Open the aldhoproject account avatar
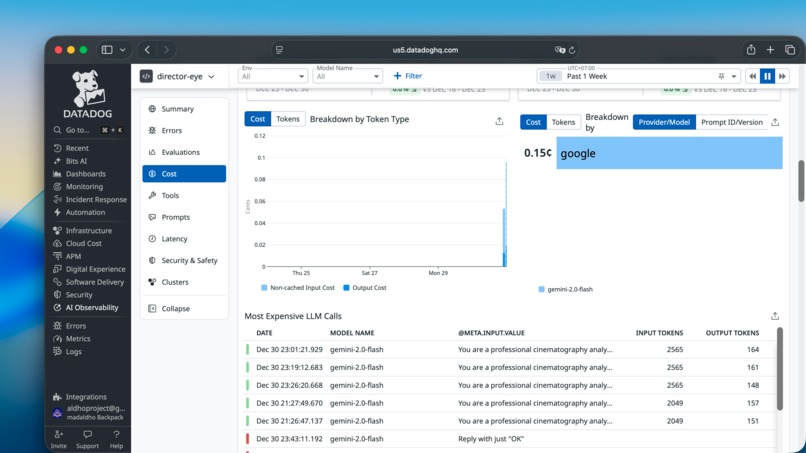The width and height of the screenshot is (806, 453). click(x=57, y=412)
